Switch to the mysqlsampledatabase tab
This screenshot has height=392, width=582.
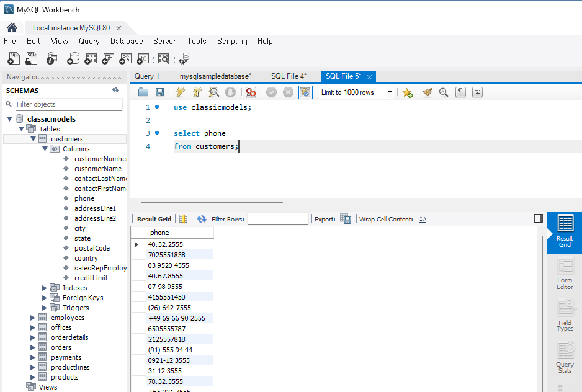(x=216, y=76)
